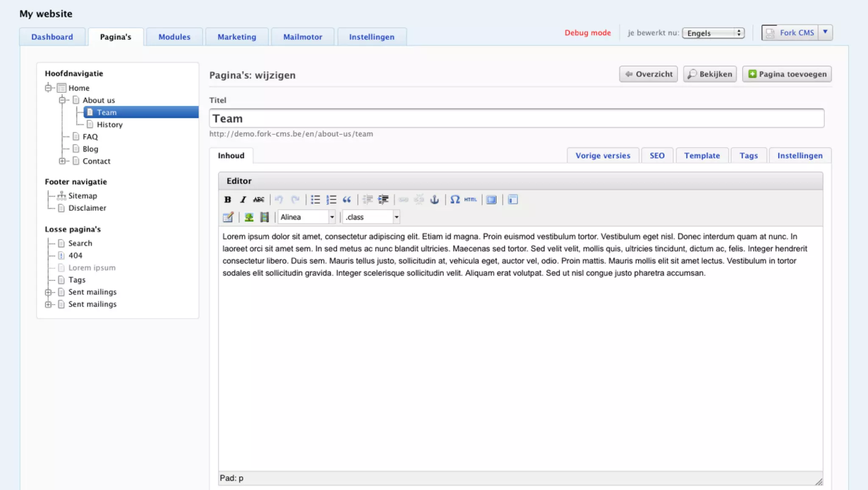This screenshot has height=490, width=868.
Task: Open the special character (Omega) picker
Action: pyautogui.click(x=455, y=199)
